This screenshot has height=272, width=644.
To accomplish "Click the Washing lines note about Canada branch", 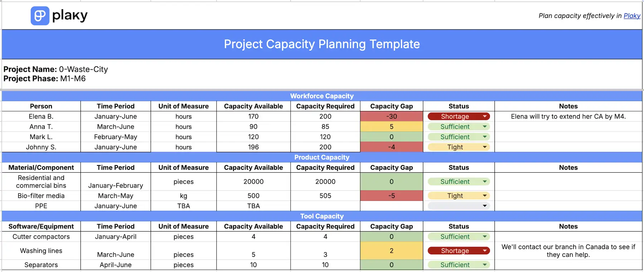I will click(x=568, y=251).
